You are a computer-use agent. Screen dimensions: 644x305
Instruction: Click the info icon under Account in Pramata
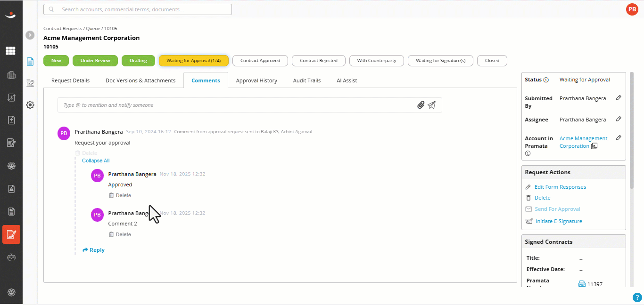point(528,153)
